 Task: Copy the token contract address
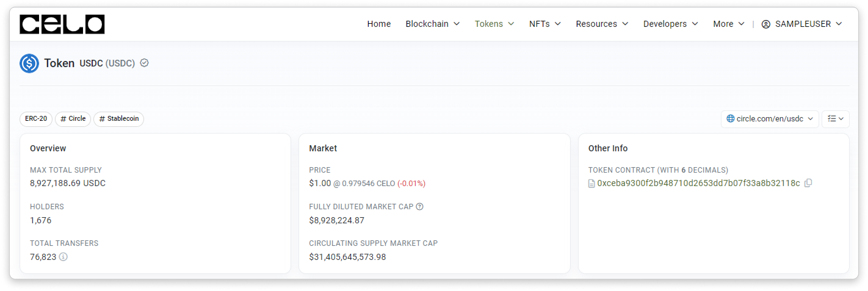[808, 183]
